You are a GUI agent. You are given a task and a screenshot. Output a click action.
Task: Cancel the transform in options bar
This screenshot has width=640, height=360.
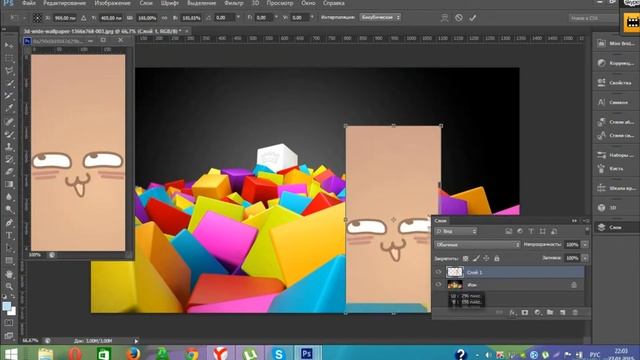[459, 18]
